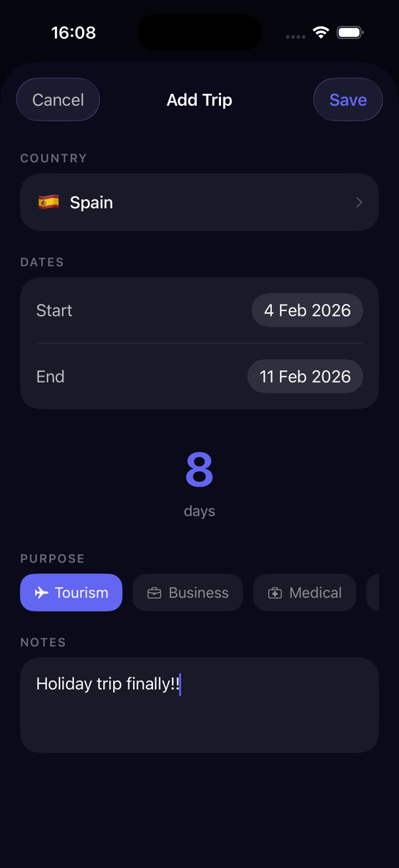Deselect the Tourism purpose chip
Image resolution: width=399 pixels, height=868 pixels.
(x=71, y=593)
